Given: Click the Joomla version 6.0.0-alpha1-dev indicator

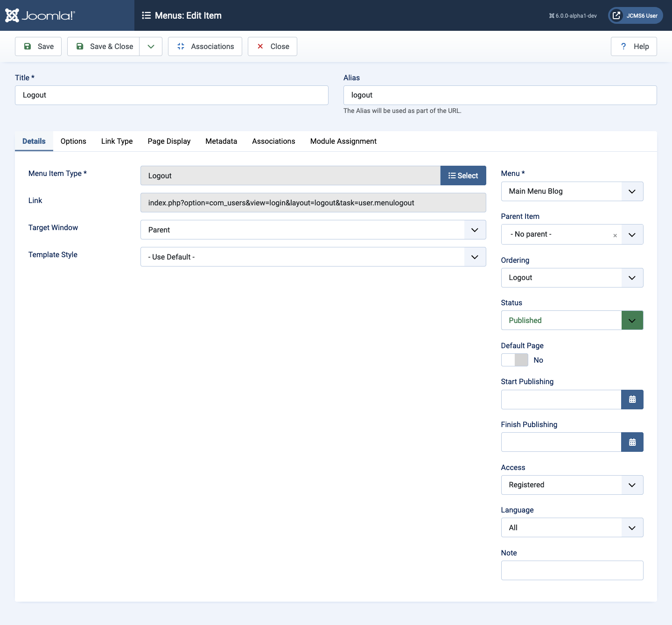Looking at the screenshot, I should [573, 16].
